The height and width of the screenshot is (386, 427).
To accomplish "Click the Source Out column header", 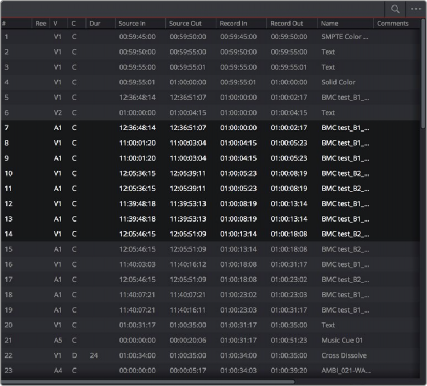I will tap(185, 24).
